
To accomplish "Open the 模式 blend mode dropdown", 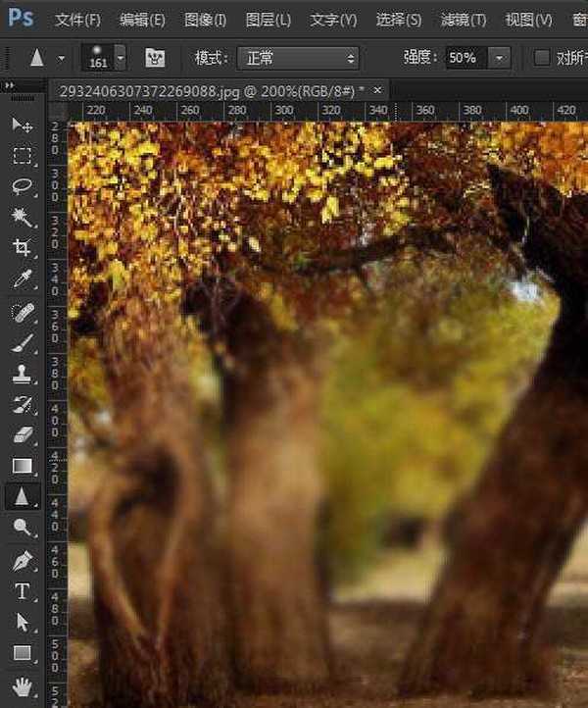I will (298, 58).
